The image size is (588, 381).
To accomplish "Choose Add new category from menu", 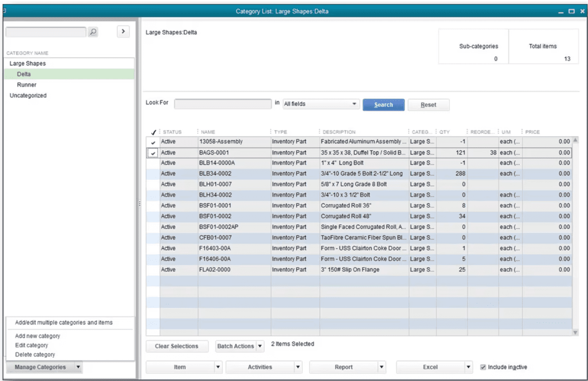I will (x=38, y=336).
